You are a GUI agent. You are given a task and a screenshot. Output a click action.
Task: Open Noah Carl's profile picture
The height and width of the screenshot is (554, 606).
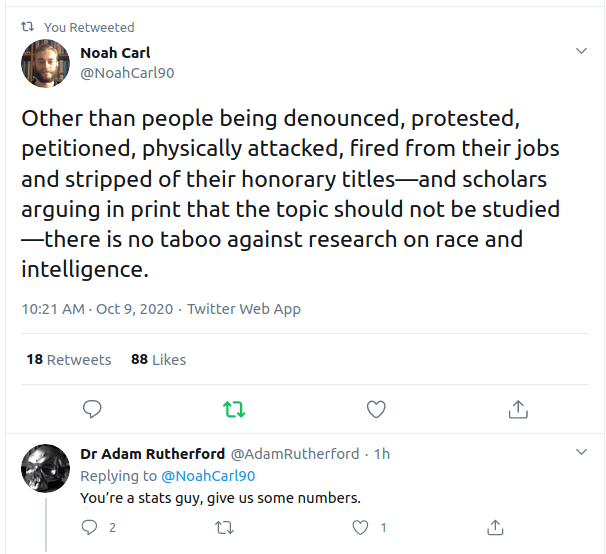click(x=46, y=63)
